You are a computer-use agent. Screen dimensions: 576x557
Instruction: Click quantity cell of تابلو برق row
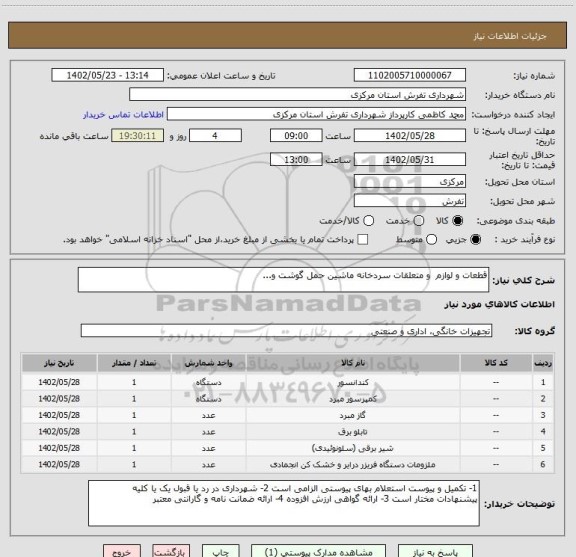pos(134,432)
